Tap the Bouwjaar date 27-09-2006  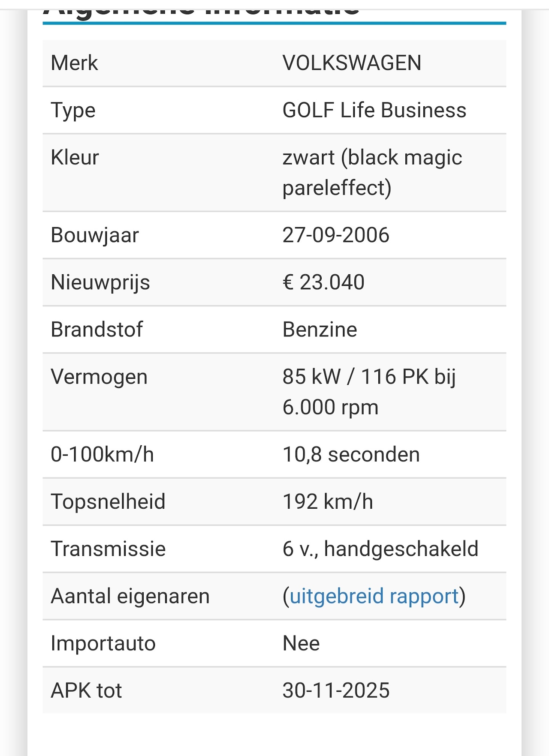[x=336, y=235]
